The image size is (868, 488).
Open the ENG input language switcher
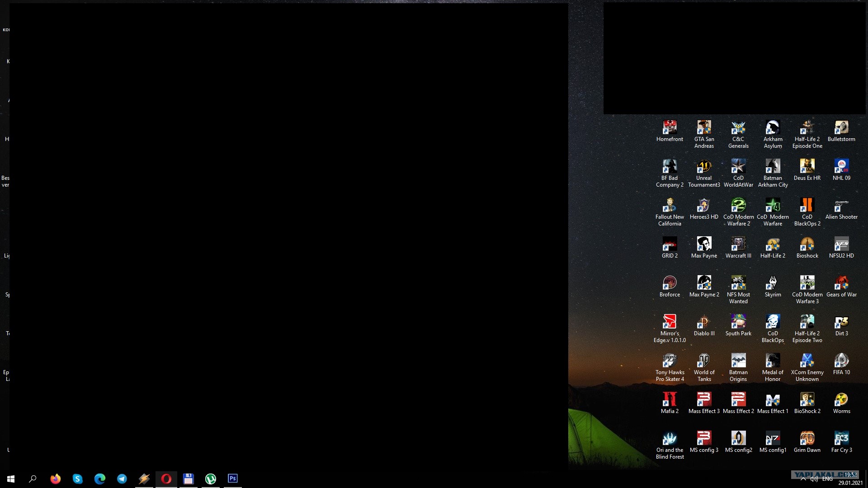(x=827, y=479)
